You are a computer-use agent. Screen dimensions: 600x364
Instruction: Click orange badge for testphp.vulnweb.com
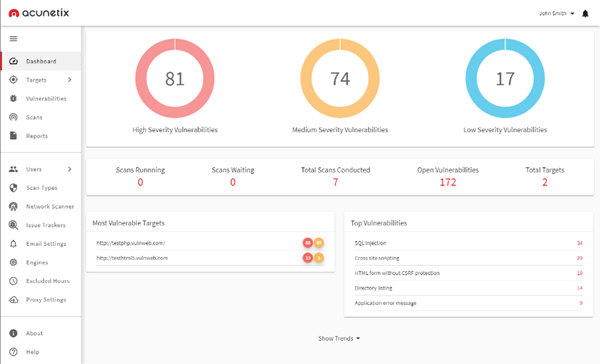tap(319, 243)
